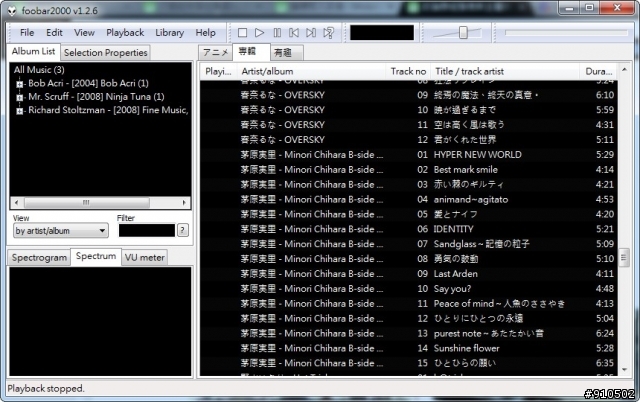The width and height of the screenshot is (640, 402).
Task: Select track Last Arden
Action: 409,274
